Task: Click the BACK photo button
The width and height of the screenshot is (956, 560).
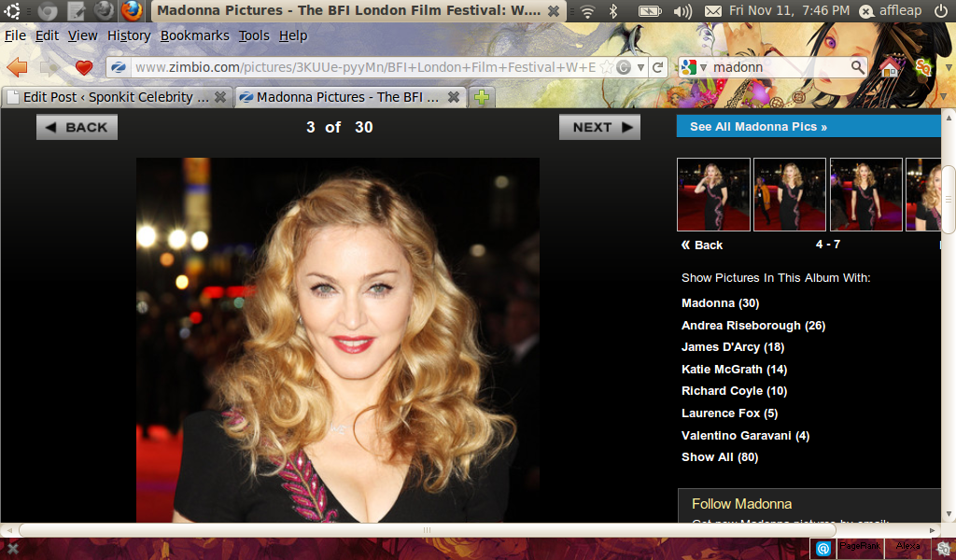Action: [77, 127]
